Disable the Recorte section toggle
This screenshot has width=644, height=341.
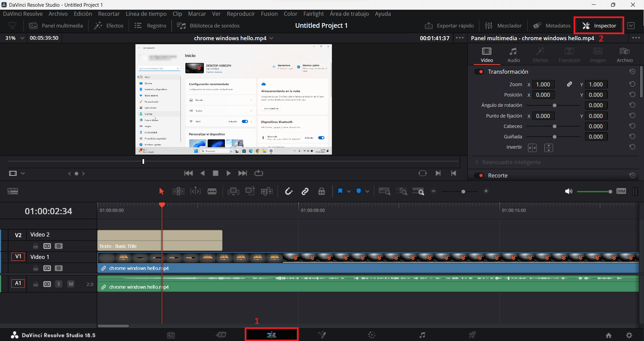479,176
